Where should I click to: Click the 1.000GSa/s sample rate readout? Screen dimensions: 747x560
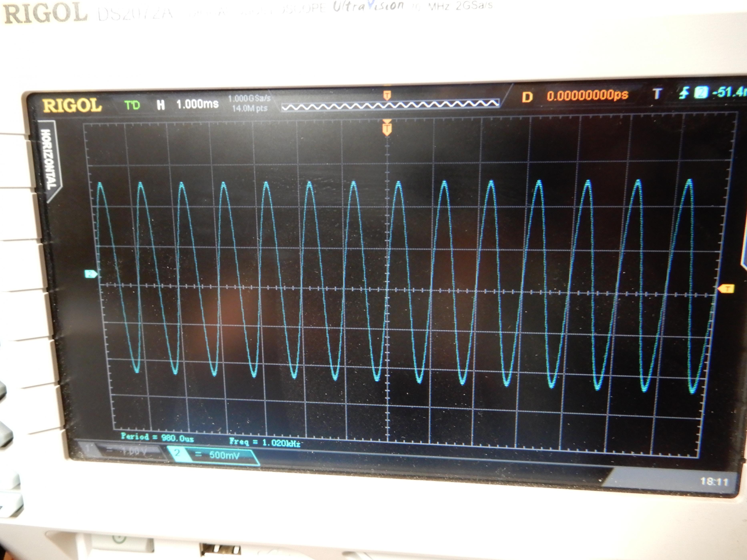249,99
